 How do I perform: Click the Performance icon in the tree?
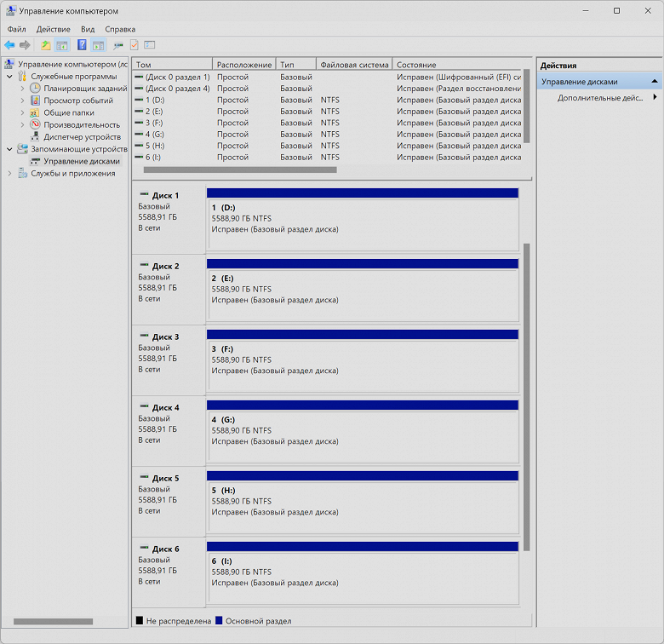coord(35,124)
